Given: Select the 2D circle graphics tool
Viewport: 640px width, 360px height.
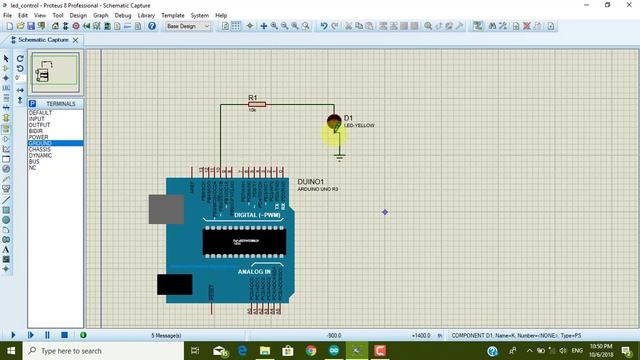Looking at the screenshot, I should point(6,220).
